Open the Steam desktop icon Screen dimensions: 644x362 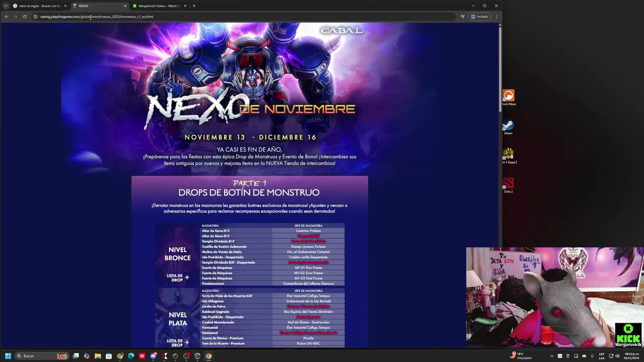click(508, 127)
